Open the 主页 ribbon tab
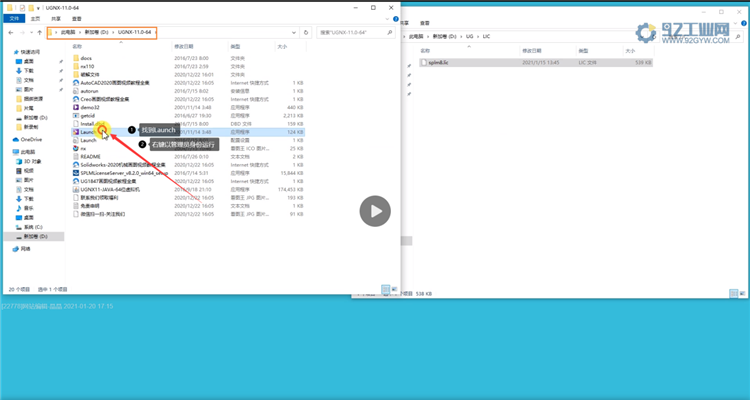This screenshot has height=400, width=750. tap(35, 19)
